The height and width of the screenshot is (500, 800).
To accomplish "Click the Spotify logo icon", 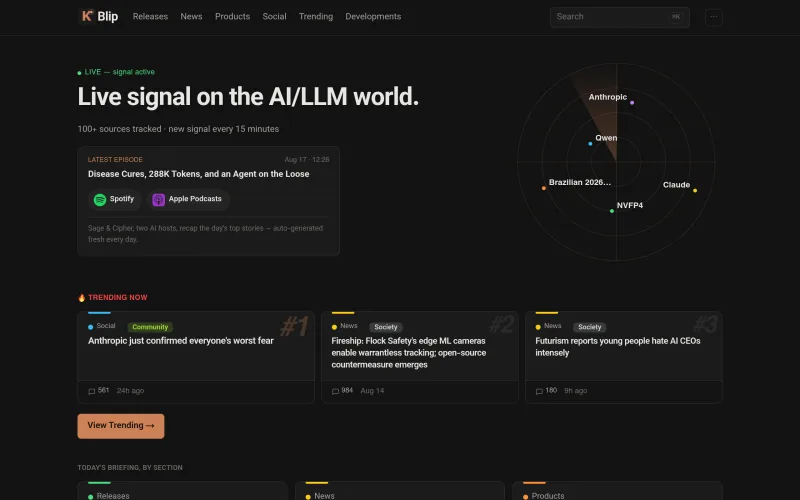I will tap(100, 199).
